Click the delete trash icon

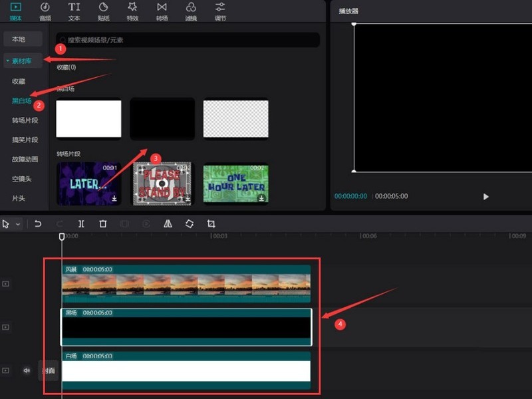pyautogui.click(x=103, y=224)
